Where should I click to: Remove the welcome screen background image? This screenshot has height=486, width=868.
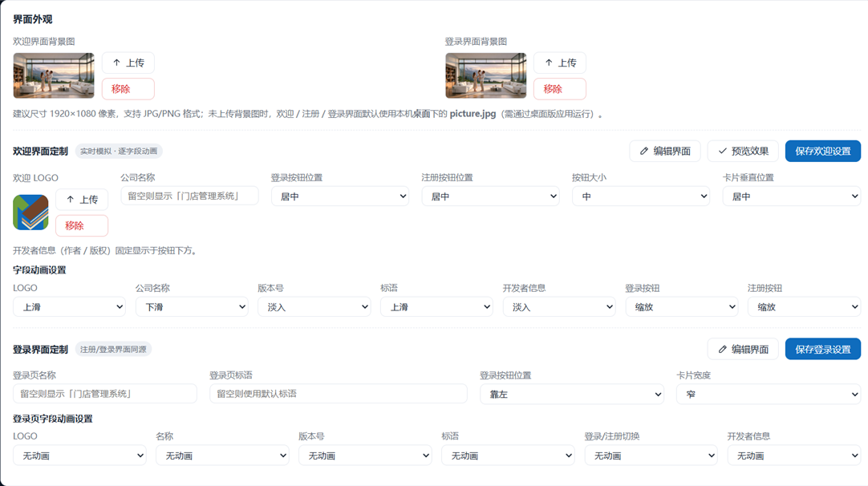coord(128,88)
